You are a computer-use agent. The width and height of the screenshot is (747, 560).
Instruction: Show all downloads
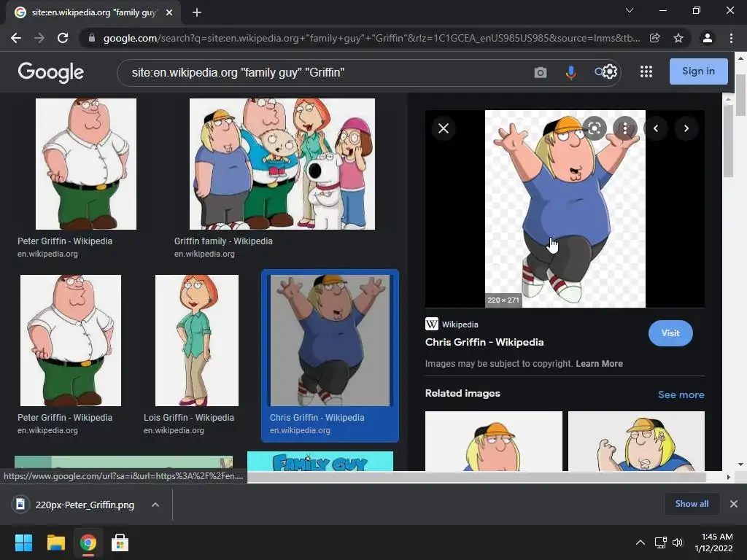tap(692, 504)
